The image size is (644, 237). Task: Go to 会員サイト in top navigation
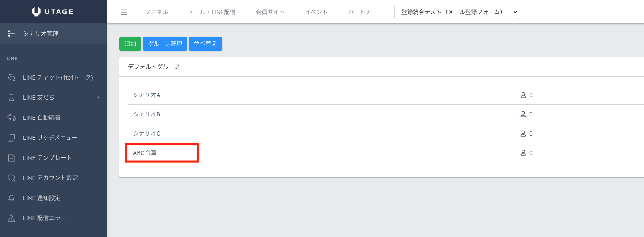pyautogui.click(x=270, y=12)
